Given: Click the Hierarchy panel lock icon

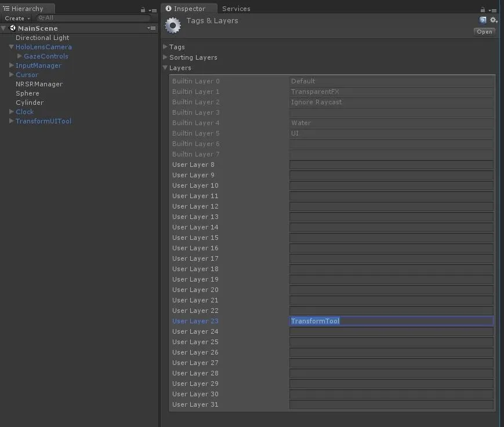Looking at the screenshot, I should coord(143,10).
